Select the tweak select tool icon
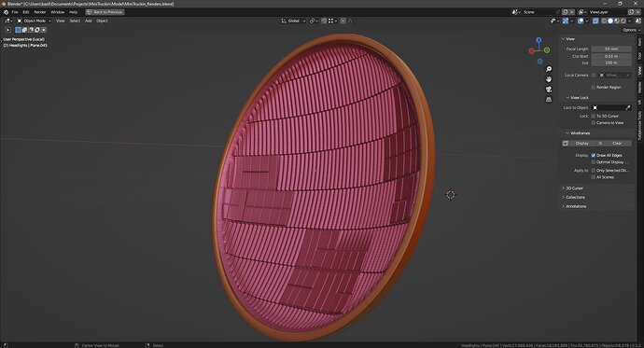 coord(7,30)
